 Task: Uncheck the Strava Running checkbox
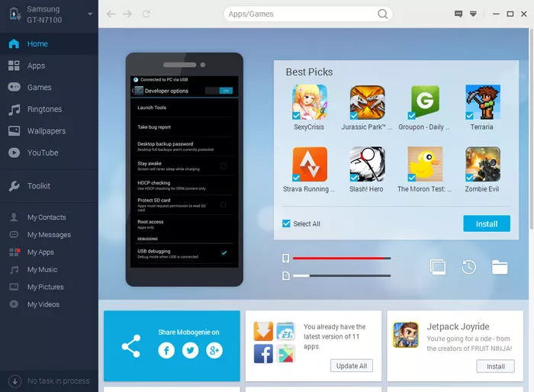[296, 178]
